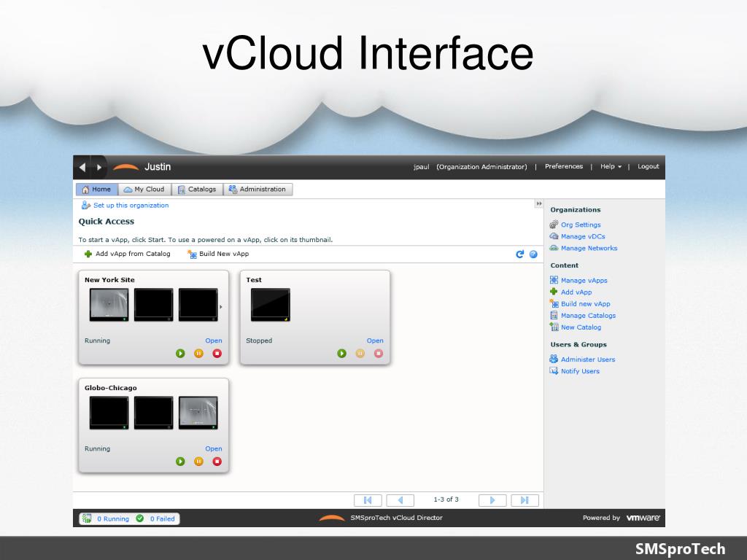Screen dimensions: 747x560
Task: Click Build new vApp sidebar link
Action: (586, 304)
